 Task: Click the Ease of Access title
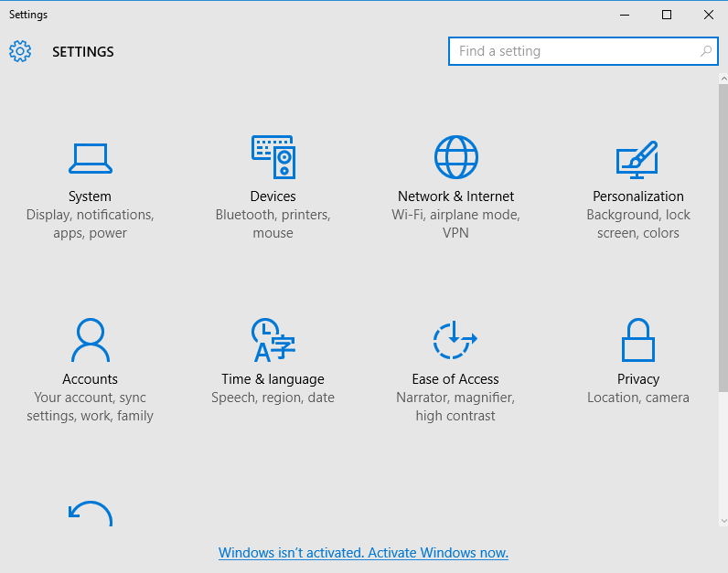coord(455,379)
